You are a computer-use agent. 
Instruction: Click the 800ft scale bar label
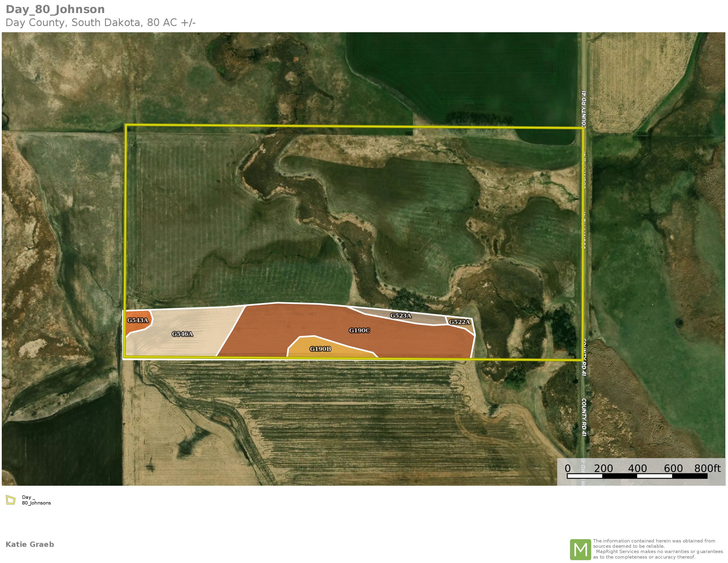click(x=707, y=468)
